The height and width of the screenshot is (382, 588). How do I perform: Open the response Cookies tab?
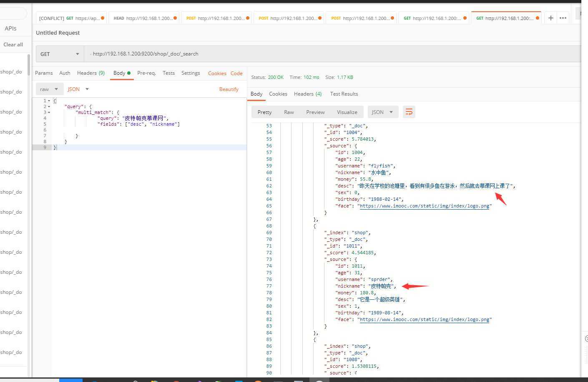[x=278, y=94]
